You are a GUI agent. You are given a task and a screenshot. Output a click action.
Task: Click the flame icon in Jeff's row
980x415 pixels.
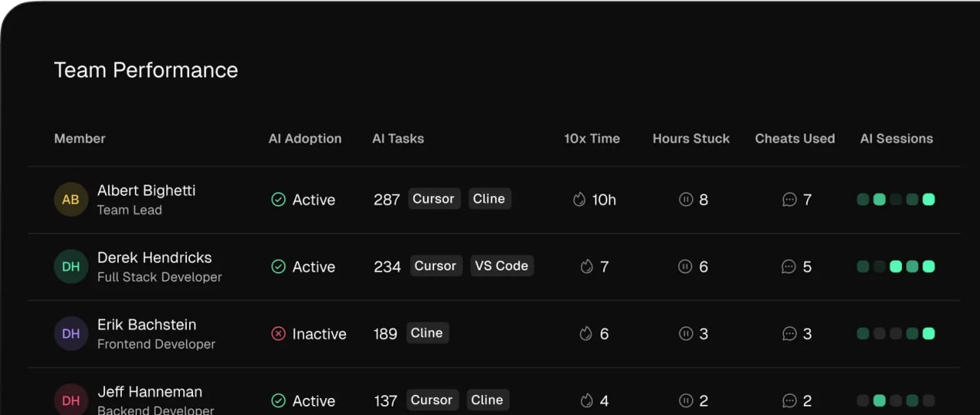pyautogui.click(x=586, y=400)
